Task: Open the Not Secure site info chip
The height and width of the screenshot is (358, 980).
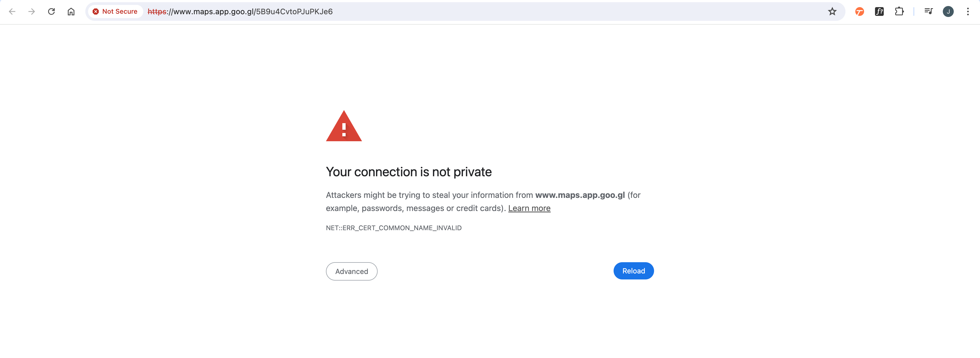Action: pos(115,11)
